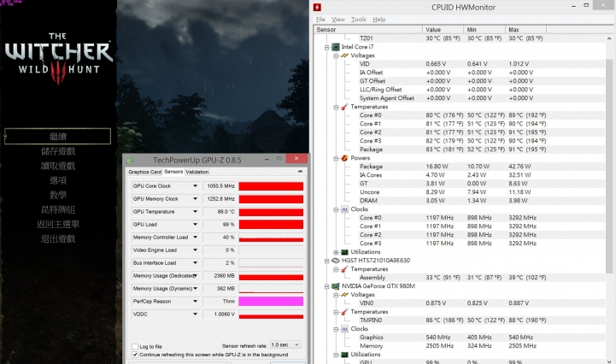Click the GPU-Z app icon in title bar
616x364 pixels.
[x=130, y=160]
